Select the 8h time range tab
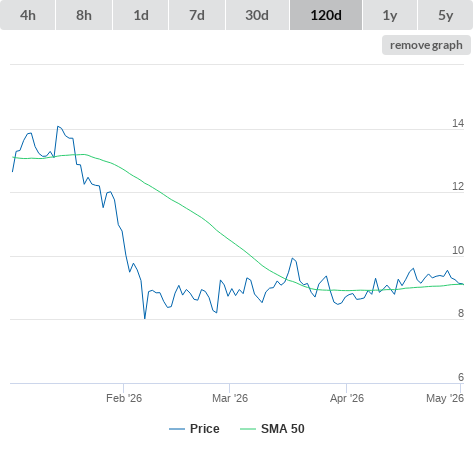The width and height of the screenshot is (474, 455). (x=84, y=15)
